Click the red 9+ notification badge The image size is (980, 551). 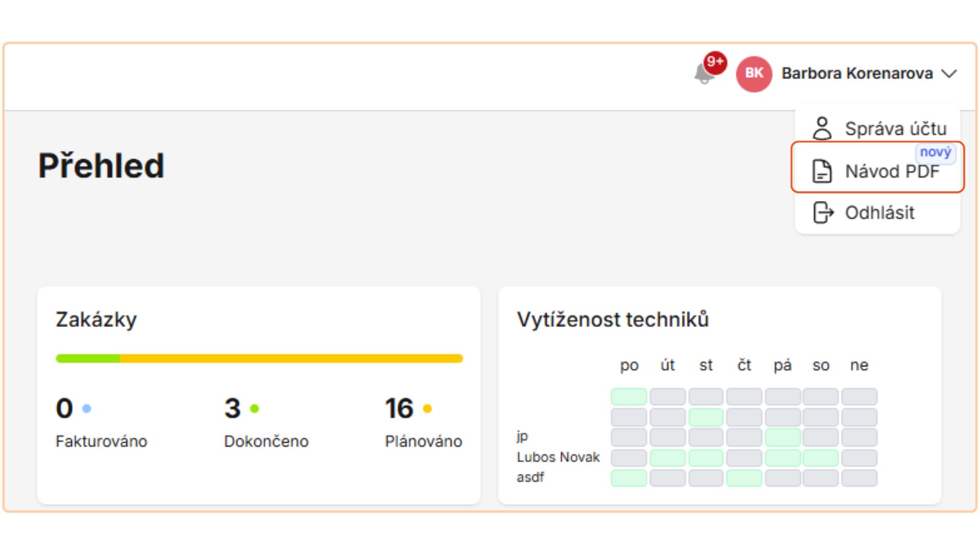pyautogui.click(x=715, y=62)
